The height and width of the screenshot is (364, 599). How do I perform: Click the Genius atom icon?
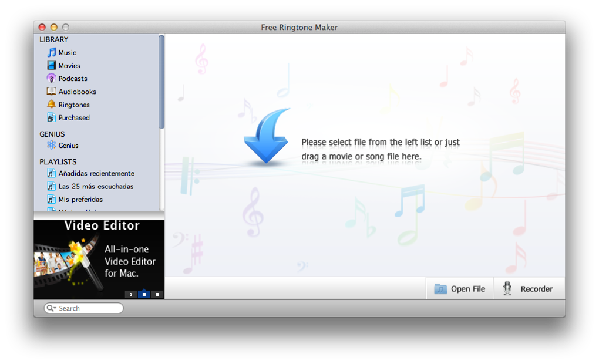pyautogui.click(x=51, y=145)
